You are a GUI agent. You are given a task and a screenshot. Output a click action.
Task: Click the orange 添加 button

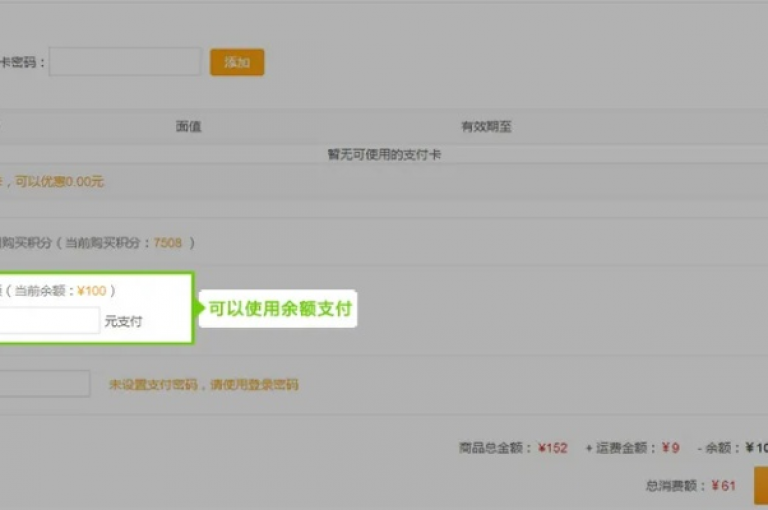237,62
